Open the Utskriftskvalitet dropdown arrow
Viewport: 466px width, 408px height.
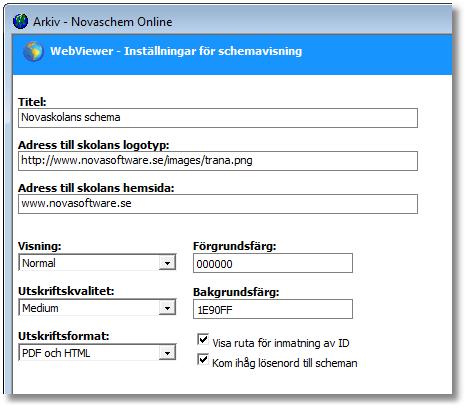pyautogui.click(x=167, y=308)
